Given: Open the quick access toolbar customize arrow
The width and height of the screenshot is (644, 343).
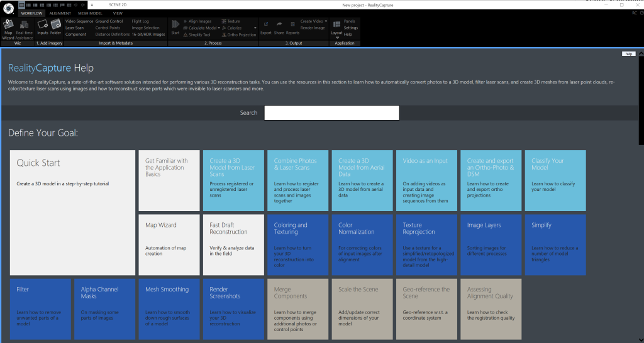Looking at the screenshot, I should (x=92, y=5).
